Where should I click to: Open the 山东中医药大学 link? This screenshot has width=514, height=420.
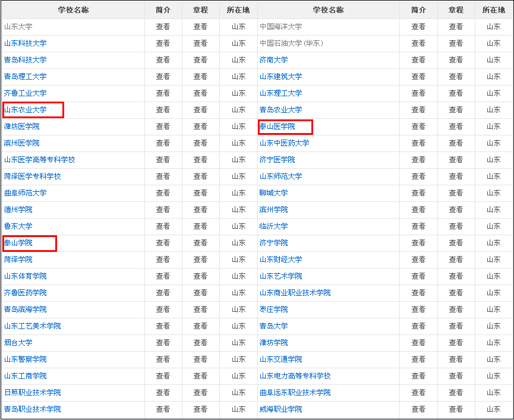point(285,143)
